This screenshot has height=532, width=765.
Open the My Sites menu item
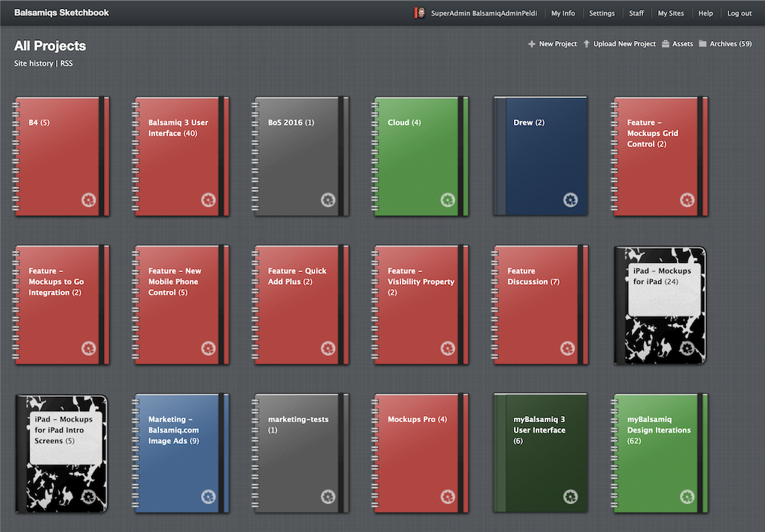click(x=670, y=13)
